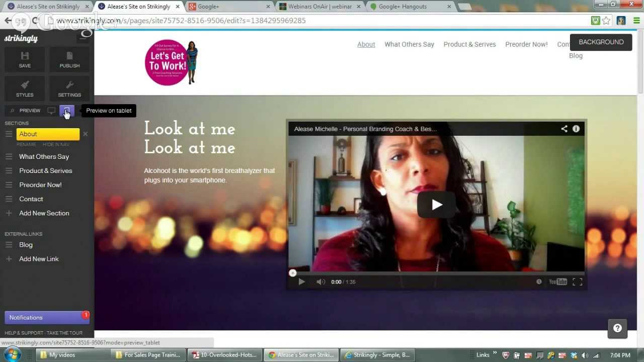Open the YouTube logo link in player
The height and width of the screenshot is (362, 644).
tap(557, 282)
